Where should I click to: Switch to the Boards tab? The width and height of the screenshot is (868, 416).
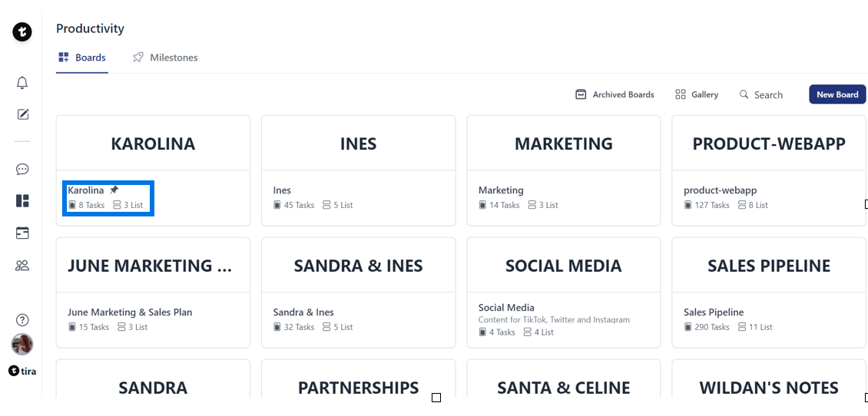(x=82, y=58)
